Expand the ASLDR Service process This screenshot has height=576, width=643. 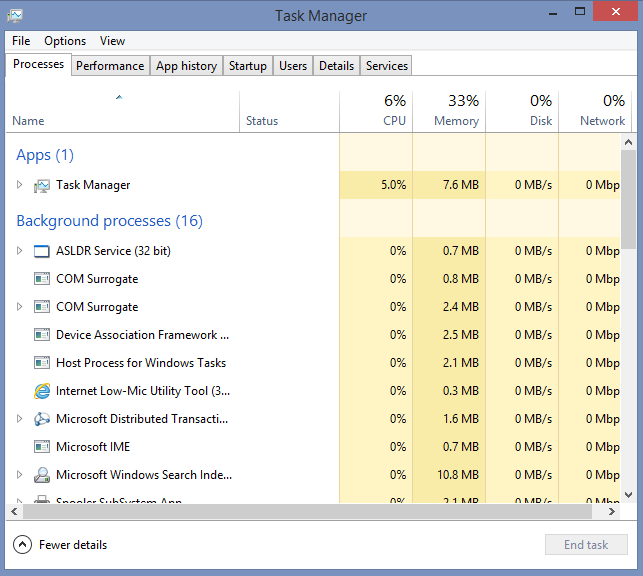point(19,250)
